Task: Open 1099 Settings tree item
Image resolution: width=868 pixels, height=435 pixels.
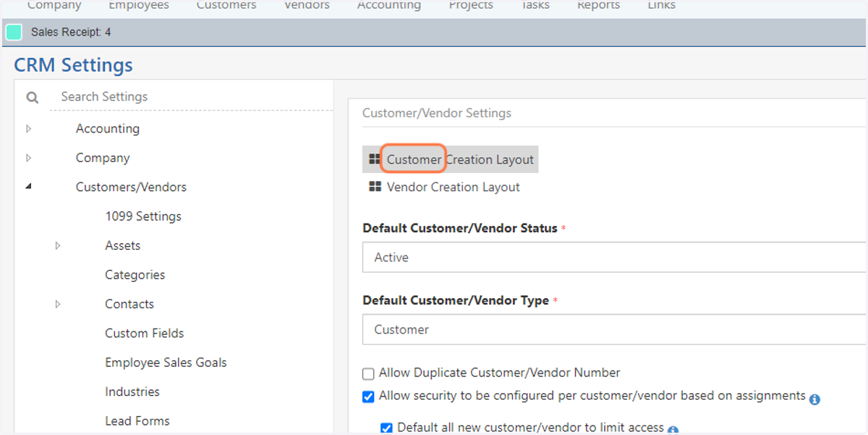Action: tap(143, 216)
